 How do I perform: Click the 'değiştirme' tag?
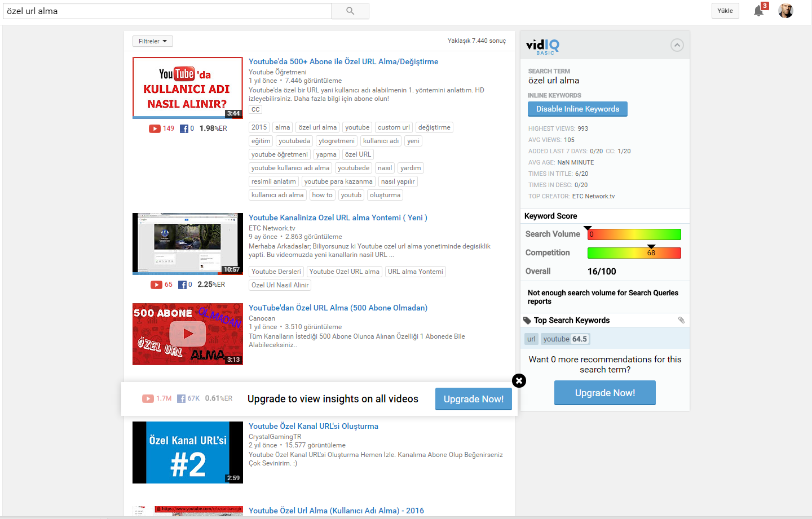click(x=434, y=127)
